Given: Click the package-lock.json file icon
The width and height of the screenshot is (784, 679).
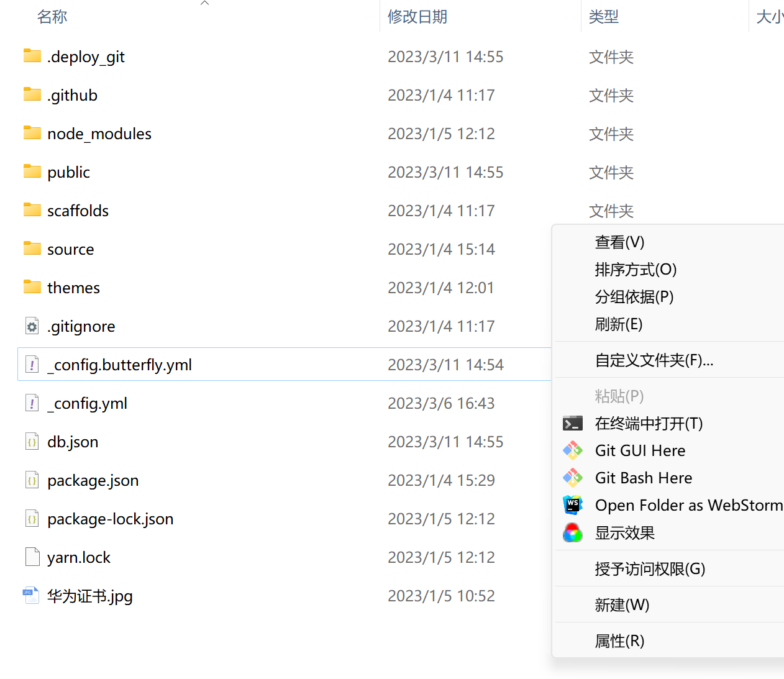Looking at the screenshot, I should coord(32,519).
